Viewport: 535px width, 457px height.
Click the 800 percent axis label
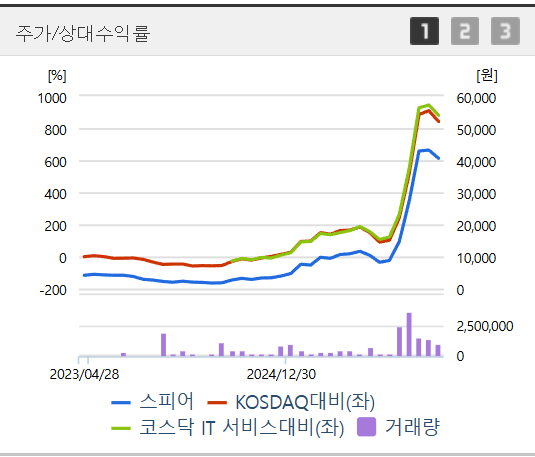(55, 130)
